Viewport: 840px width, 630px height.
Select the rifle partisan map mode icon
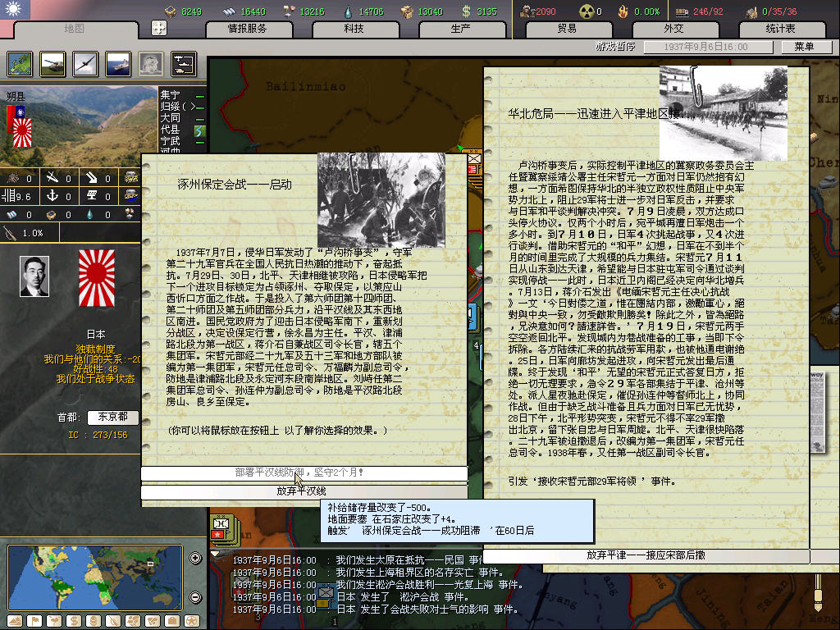tap(113, 621)
